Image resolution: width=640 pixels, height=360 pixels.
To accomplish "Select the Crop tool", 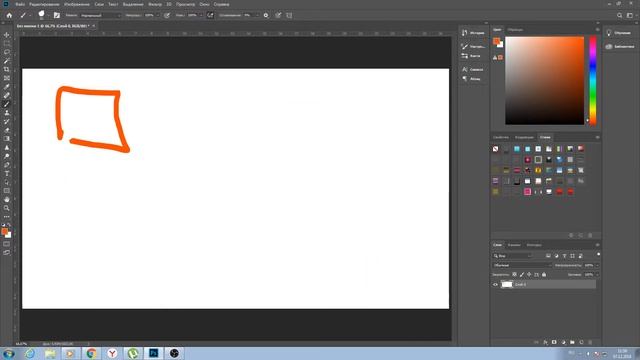I will point(7,69).
